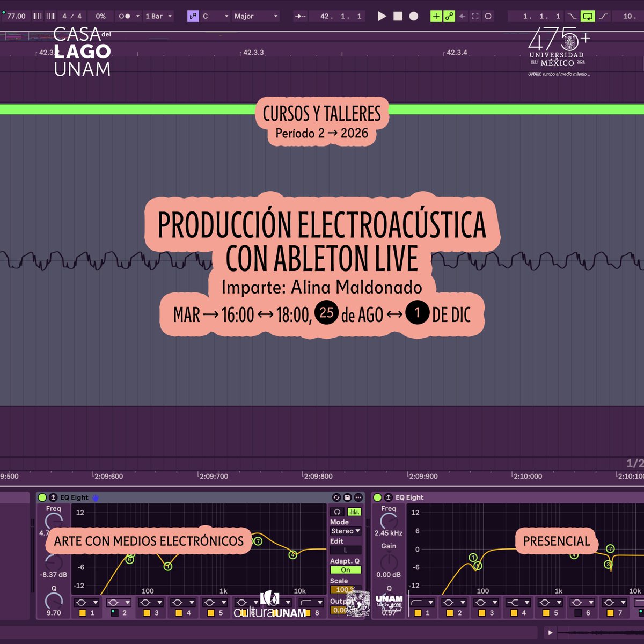The width and height of the screenshot is (644, 644).
Task: Toggle band 4 activator in left EQ Eight
Action: pyautogui.click(x=179, y=613)
